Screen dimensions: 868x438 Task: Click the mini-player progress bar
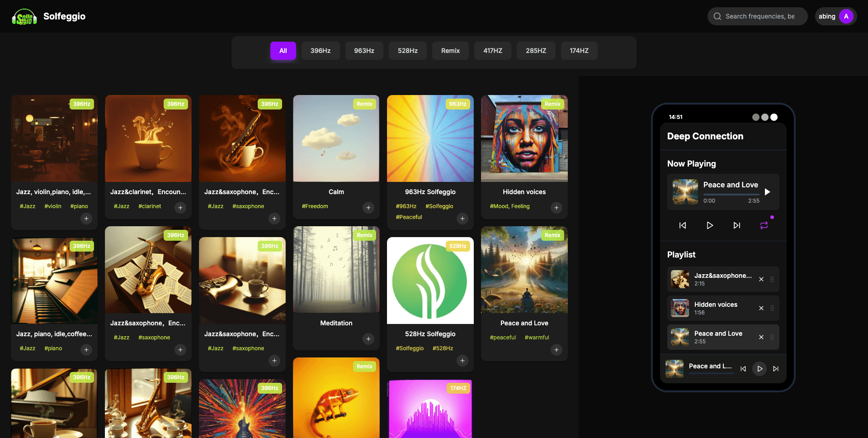point(711,374)
